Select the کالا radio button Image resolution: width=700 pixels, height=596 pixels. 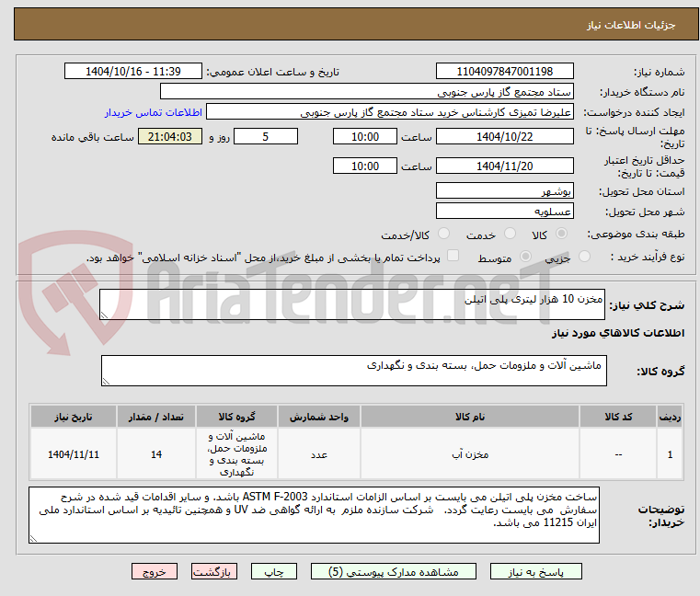click(x=561, y=234)
